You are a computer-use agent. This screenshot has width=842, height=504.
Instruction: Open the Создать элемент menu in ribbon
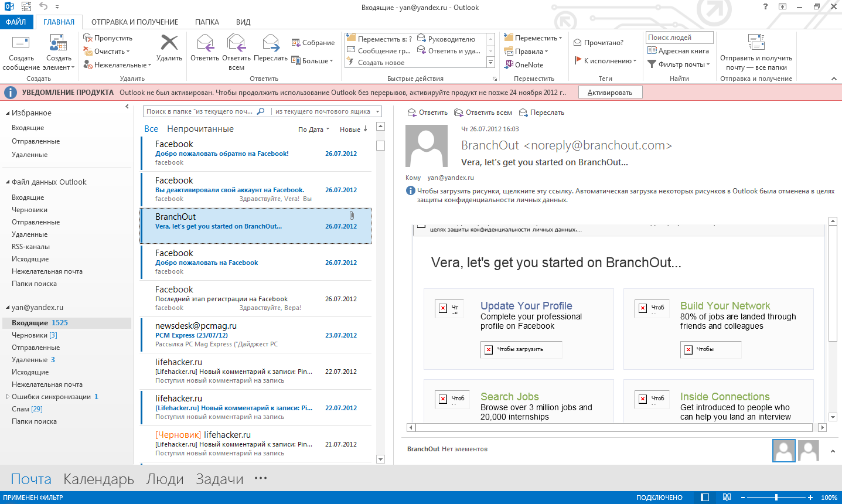pyautogui.click(x=59, y=53)
